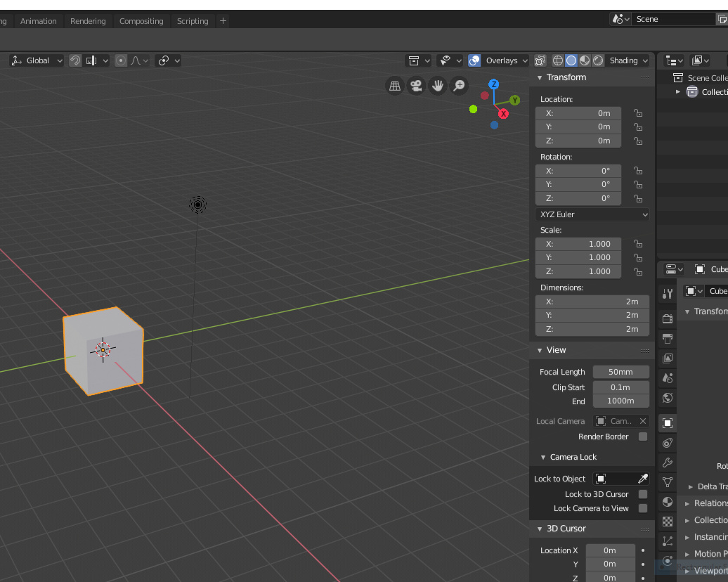Clear Local Camera with the X button
The height and width of the screenshot is (582, 728).
(644, 421)
